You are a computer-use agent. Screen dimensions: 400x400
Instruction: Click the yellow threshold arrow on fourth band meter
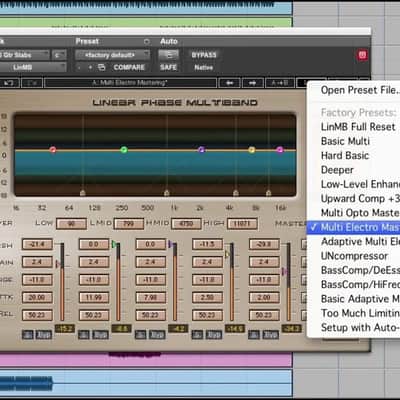pos(227,255)
